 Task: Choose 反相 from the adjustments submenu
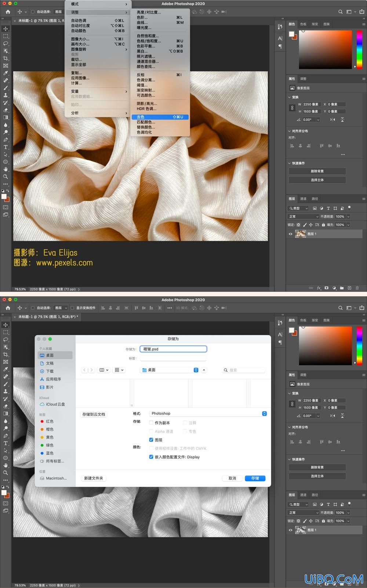coord(160,75)
